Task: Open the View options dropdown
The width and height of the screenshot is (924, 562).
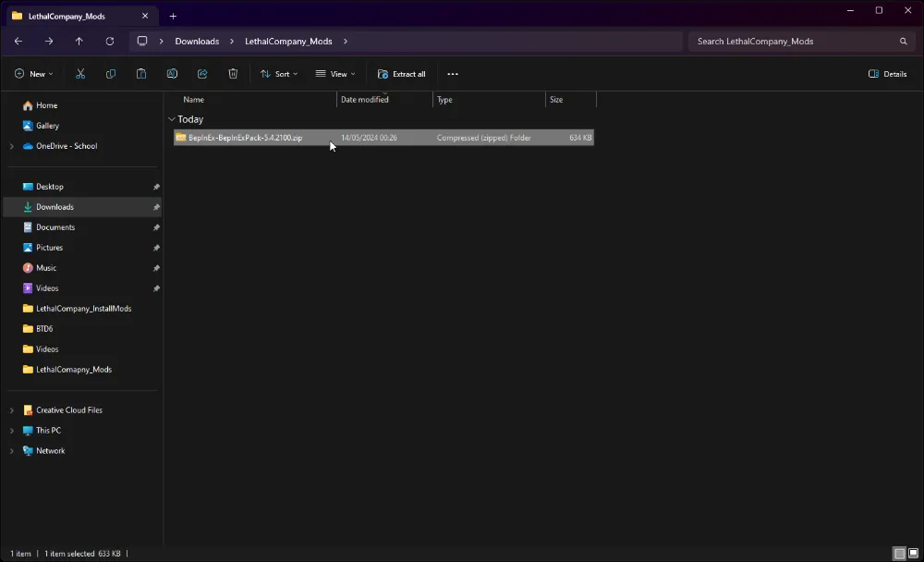Action: (336, 74)
